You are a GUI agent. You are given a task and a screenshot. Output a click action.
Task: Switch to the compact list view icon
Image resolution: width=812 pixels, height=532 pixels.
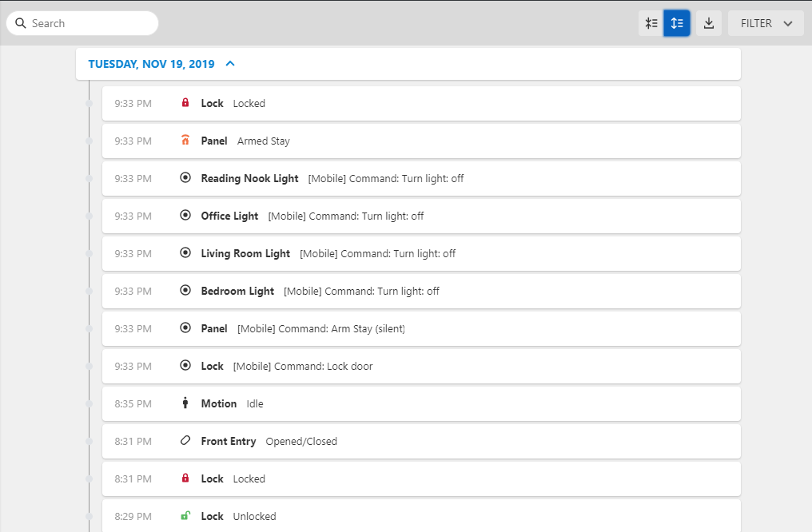click(x=651, y=23)
